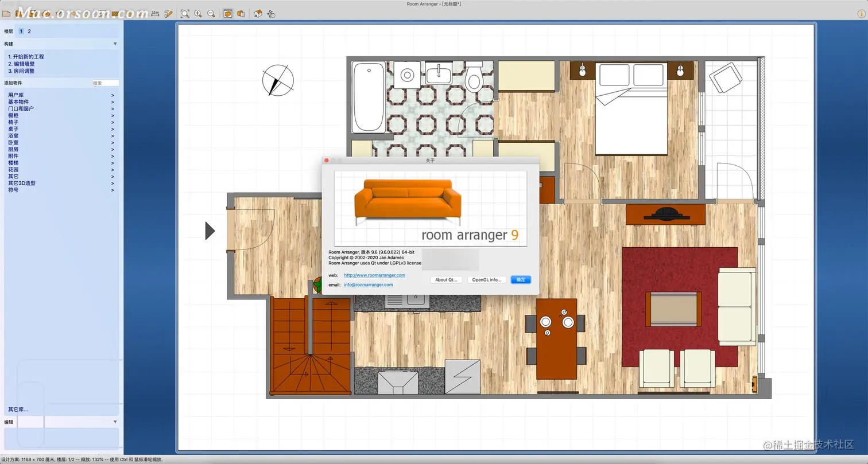Image resolution: width=868 pixels, height=464 pixels.
Task: Open the 其它 object category
Action: [60, 177]
